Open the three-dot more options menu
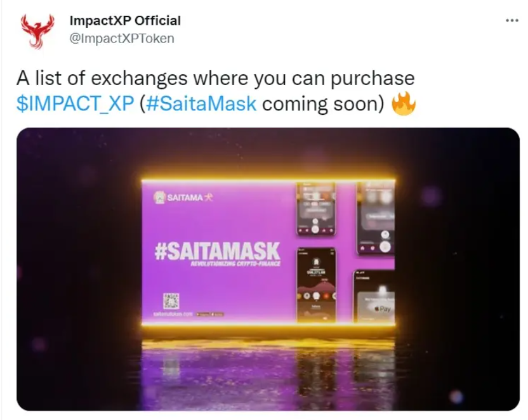 click(x=512, y=21)
